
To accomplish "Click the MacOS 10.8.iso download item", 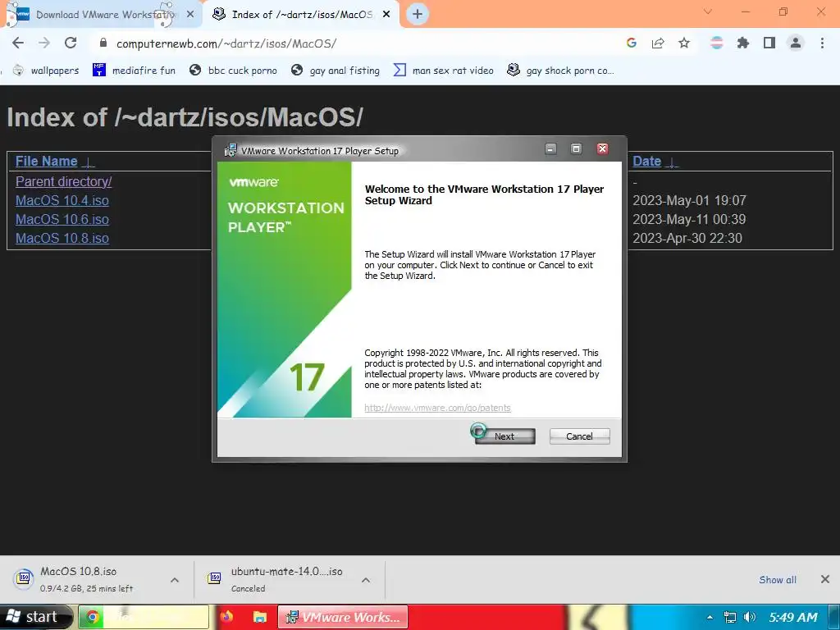I will (x=85, y=579).
